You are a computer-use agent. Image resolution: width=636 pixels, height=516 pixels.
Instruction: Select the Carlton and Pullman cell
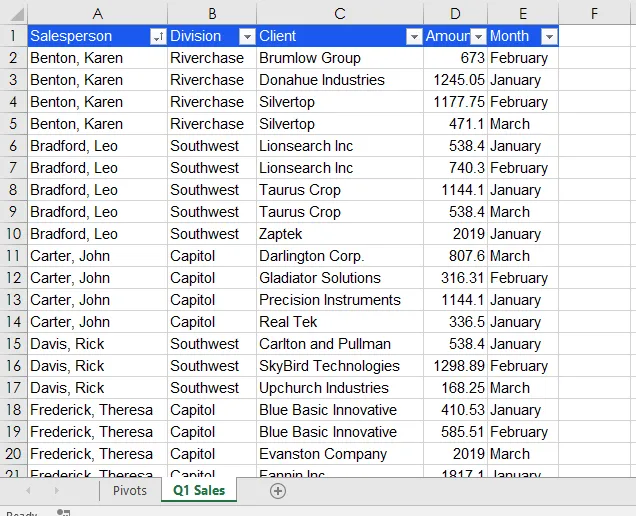coord(340,344)
